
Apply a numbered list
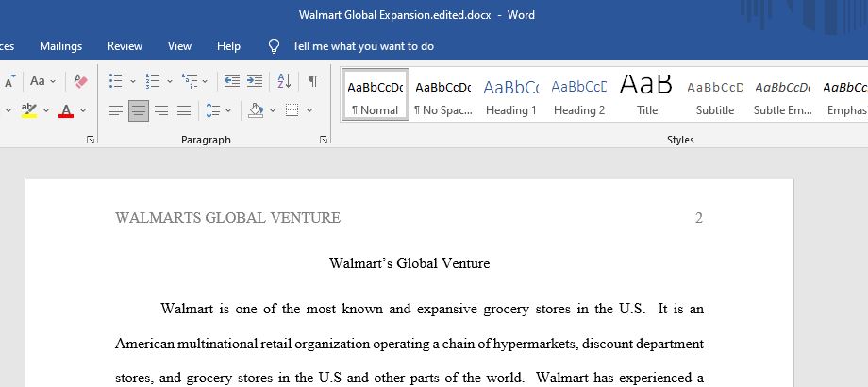tap(153, 81)
